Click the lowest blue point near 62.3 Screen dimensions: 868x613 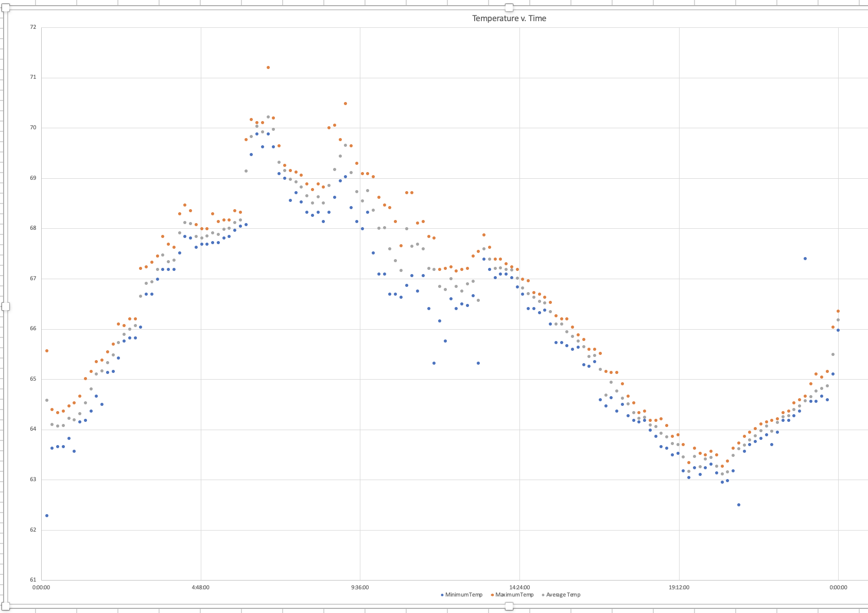coord(47,516)
